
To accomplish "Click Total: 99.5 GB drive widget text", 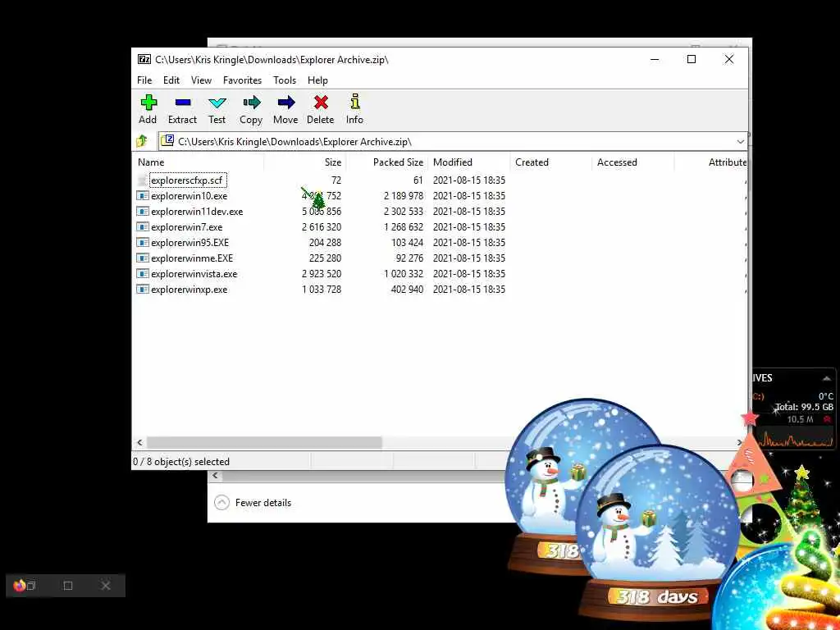I will pyautogui.click(x=804, y=407).
